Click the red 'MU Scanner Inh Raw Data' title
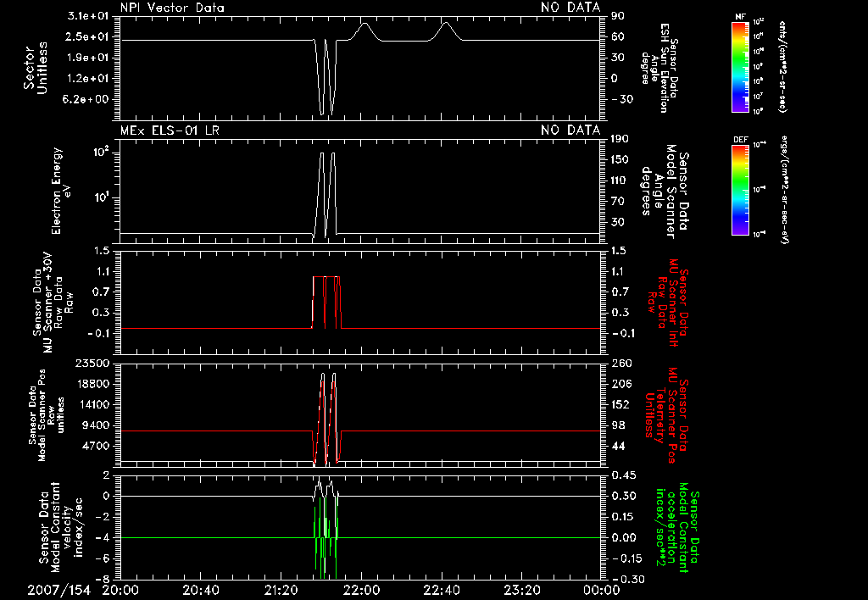Screen dimensions: 868x600 (x=668, y=303)
